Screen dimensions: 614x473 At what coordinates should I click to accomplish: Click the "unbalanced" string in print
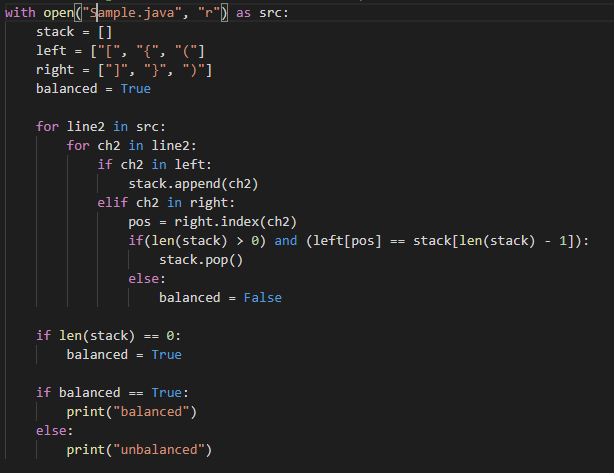pos(159,450)
